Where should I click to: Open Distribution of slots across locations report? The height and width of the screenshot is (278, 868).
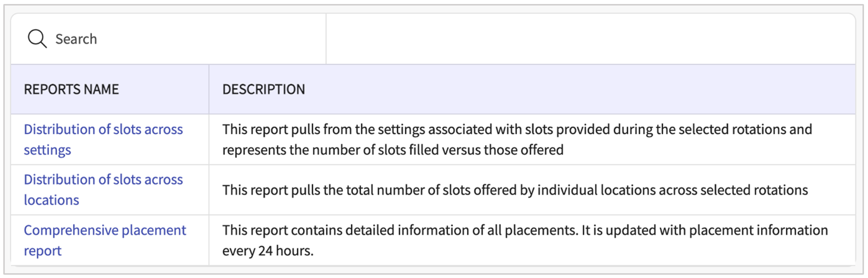(x=103, y=180)
